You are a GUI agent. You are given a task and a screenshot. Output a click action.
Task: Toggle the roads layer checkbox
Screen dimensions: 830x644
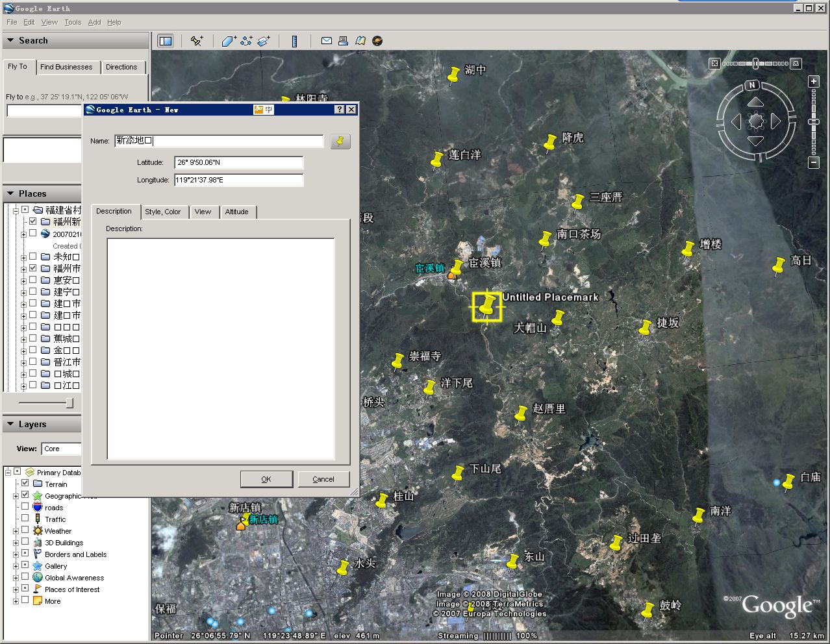click(25, 506)
